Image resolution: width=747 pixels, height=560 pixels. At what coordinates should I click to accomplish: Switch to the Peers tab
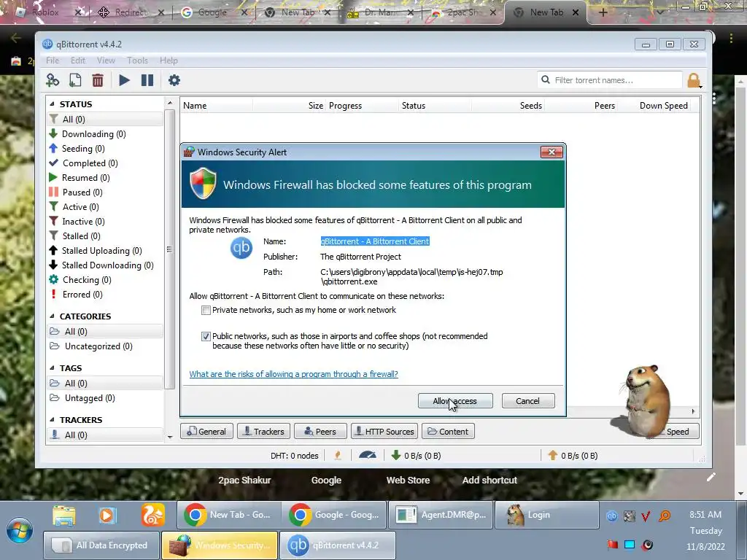point(320,432)
